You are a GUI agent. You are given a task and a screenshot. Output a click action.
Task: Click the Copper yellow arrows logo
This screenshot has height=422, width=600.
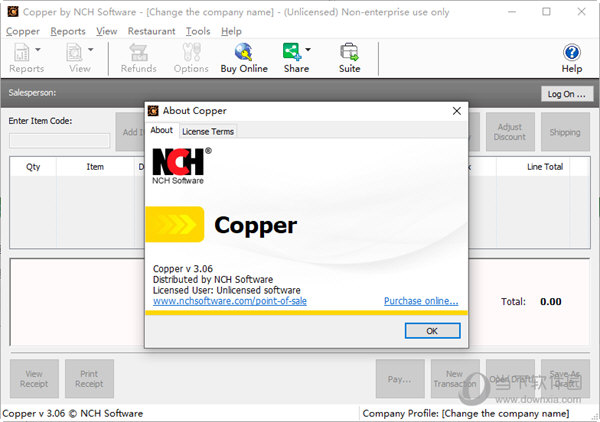coord(175,224)
